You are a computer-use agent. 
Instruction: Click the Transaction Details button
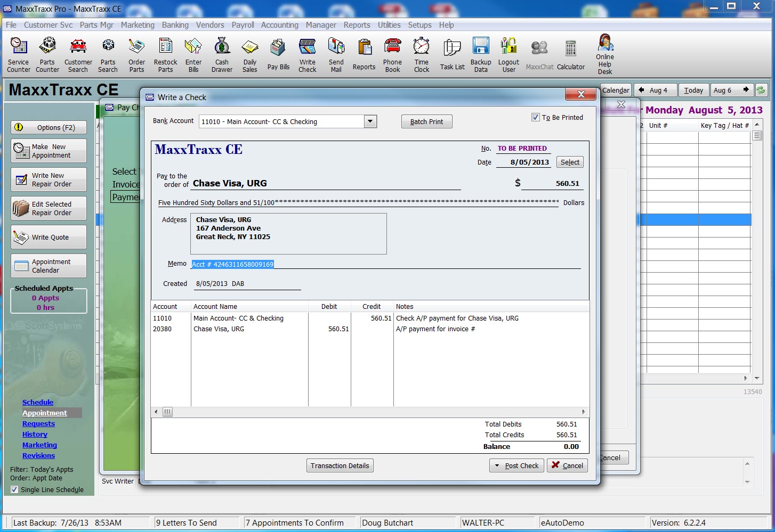click(340, 465)
